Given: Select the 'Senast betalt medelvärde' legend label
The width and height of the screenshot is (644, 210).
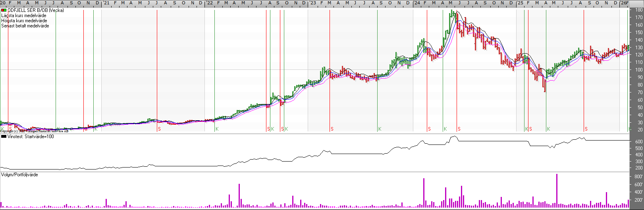Looking at the screenshot, I should coord(25,26).
